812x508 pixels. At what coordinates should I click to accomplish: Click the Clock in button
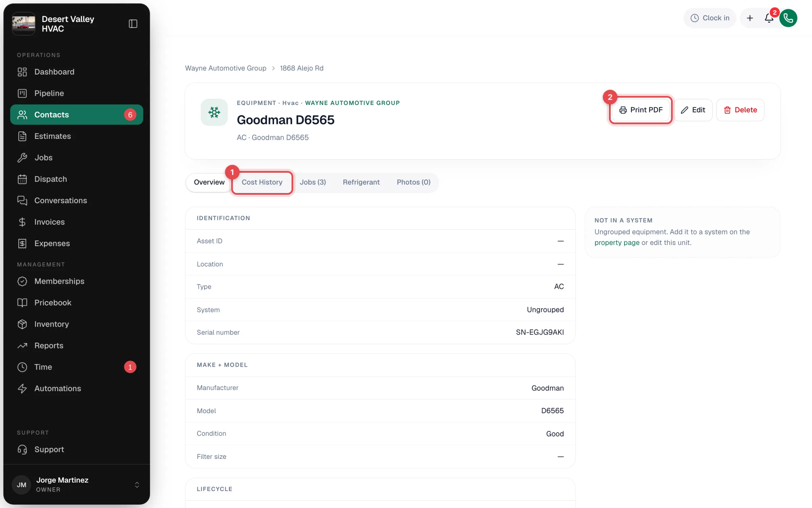tap(710, 18)
